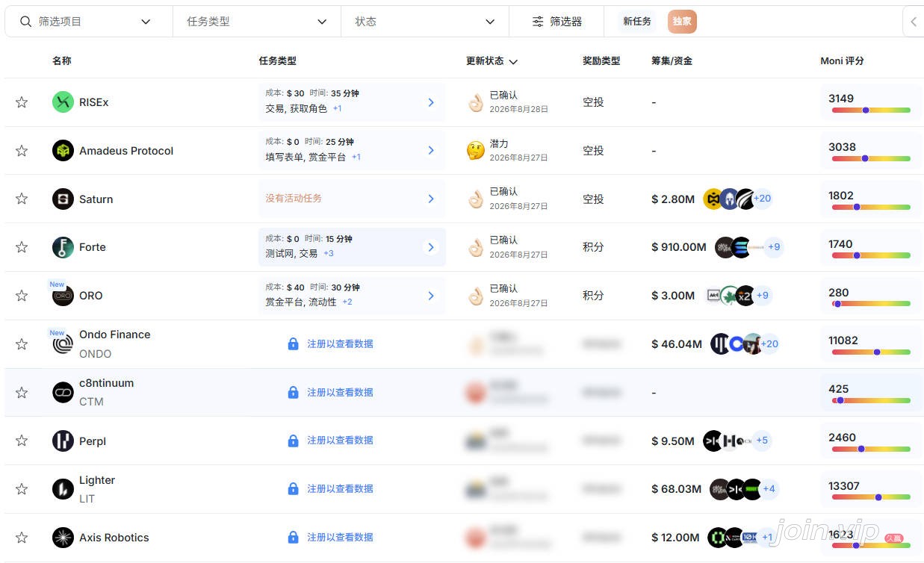Sort by 更新状态 column chevron
This screenshot has height=563, width=924.
tap(513, 61)
